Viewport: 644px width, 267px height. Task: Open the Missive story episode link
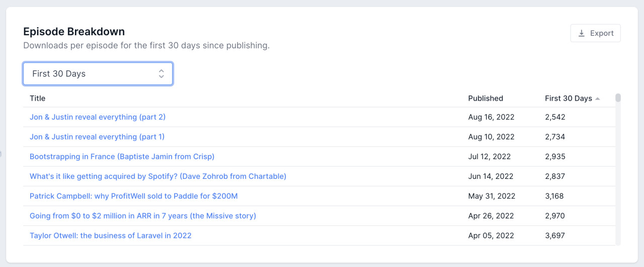[x=143, y=216]
